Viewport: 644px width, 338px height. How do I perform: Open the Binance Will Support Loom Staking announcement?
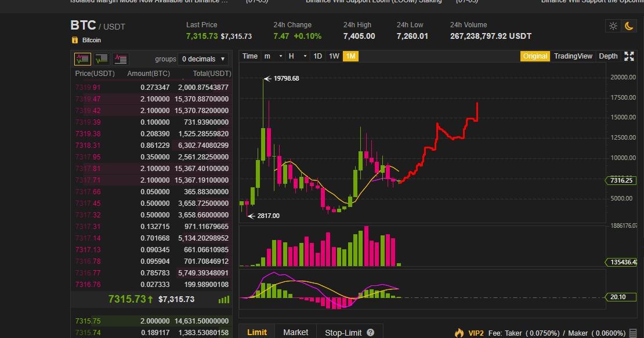click(374, 2)
